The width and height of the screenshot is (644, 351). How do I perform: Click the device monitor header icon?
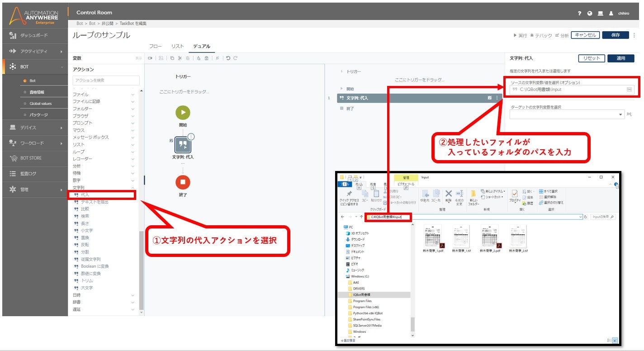[x=601, y=13]
